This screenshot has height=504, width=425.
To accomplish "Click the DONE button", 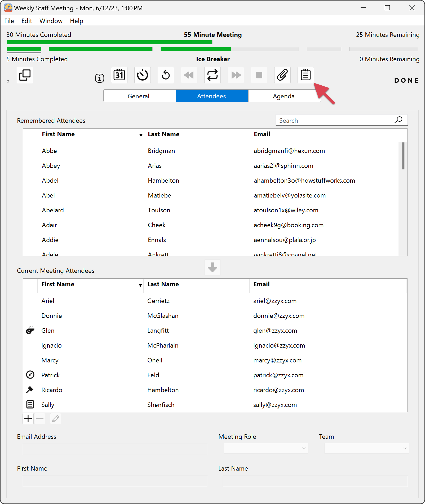I will (x=406, y=80).
